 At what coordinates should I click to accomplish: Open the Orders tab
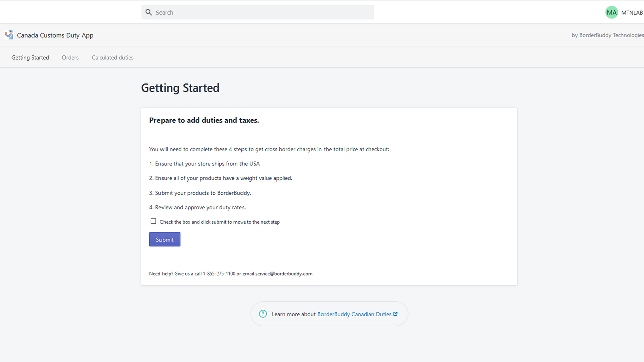tap(70, 58)
